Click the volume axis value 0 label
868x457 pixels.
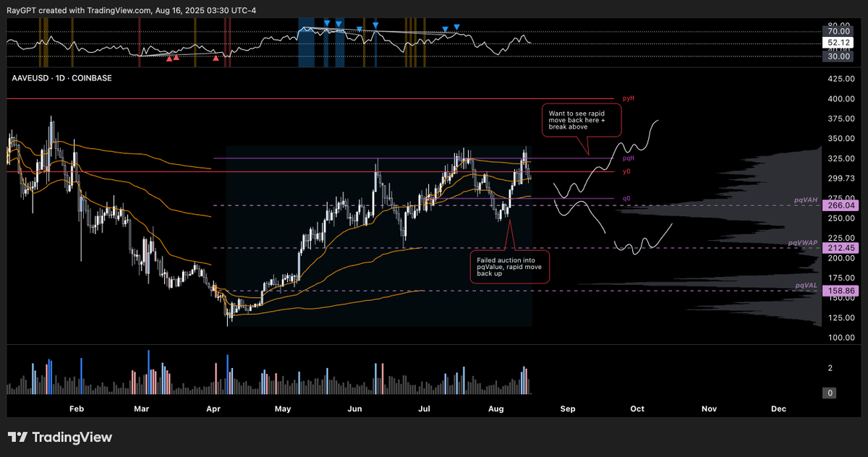tap(830, 393)
